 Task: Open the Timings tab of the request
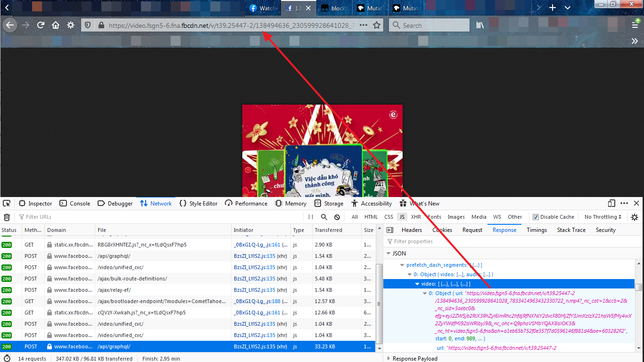(x=537, y=230)
